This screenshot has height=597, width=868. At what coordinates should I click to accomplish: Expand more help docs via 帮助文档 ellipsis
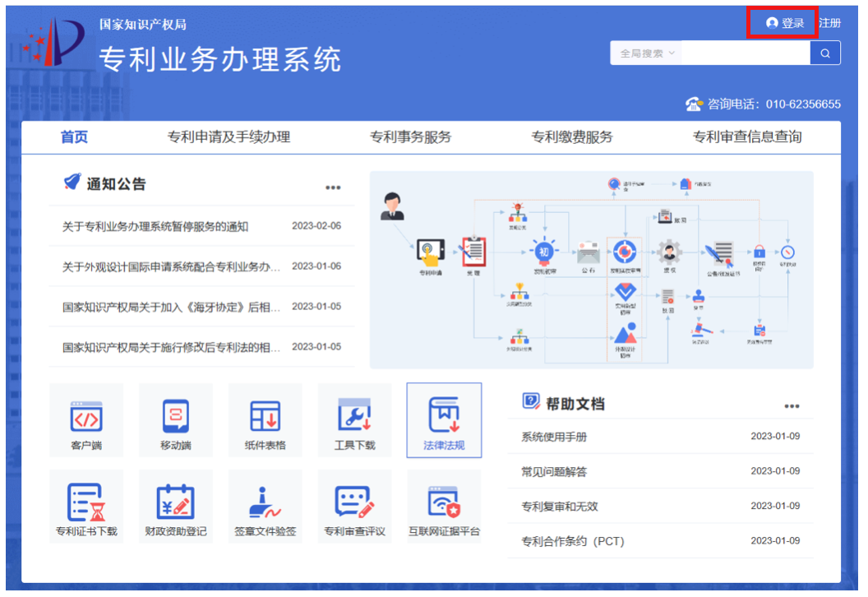coord(792,405)
